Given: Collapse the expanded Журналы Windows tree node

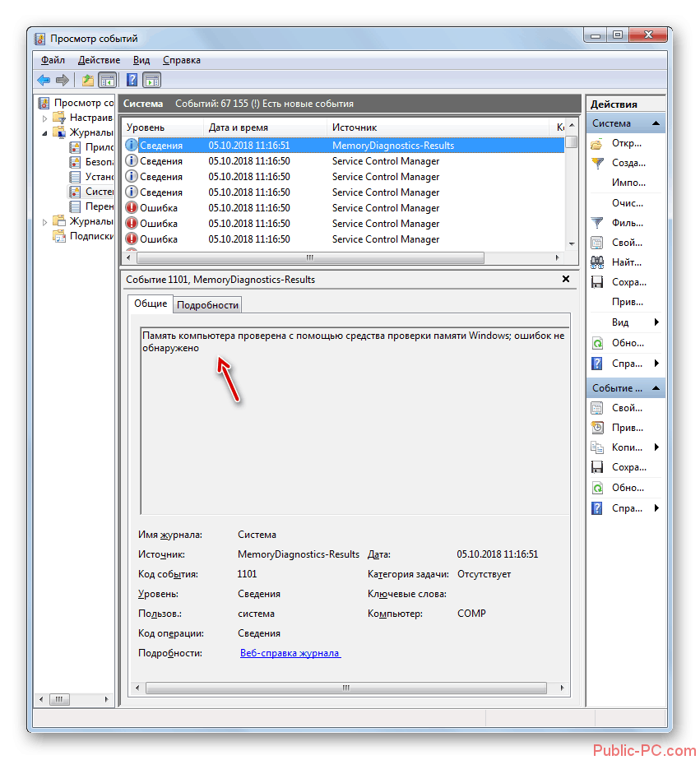Looking at the screenshot, I should (x=46, y=132).
